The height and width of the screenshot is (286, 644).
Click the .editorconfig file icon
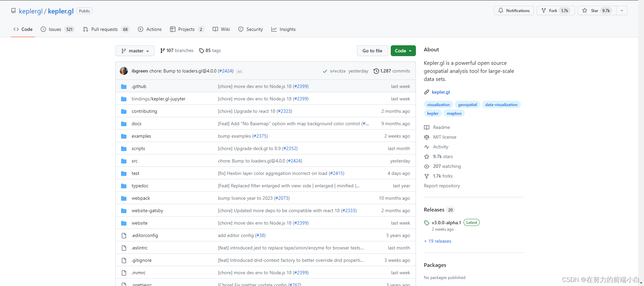tap(124, 236)
